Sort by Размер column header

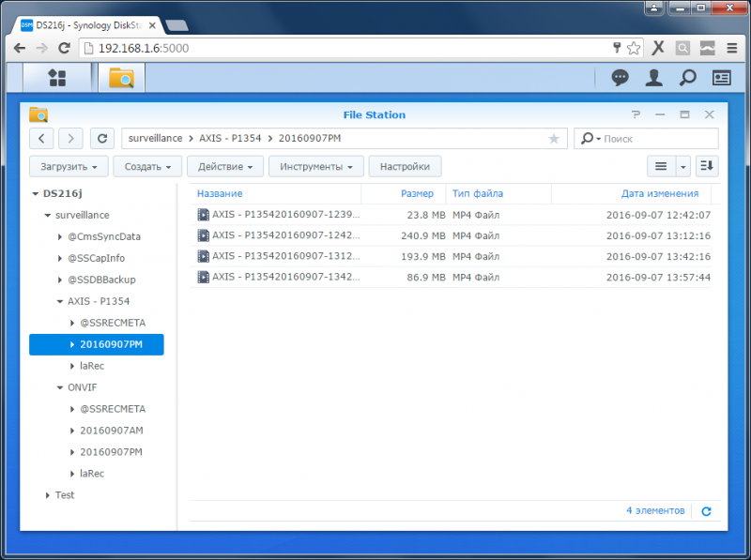417,193
